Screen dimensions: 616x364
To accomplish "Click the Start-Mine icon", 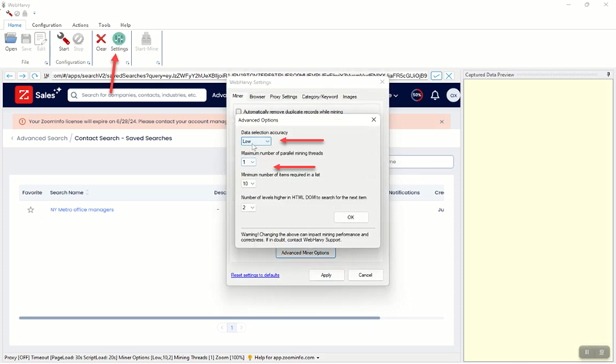I will (x=146, y=42).
